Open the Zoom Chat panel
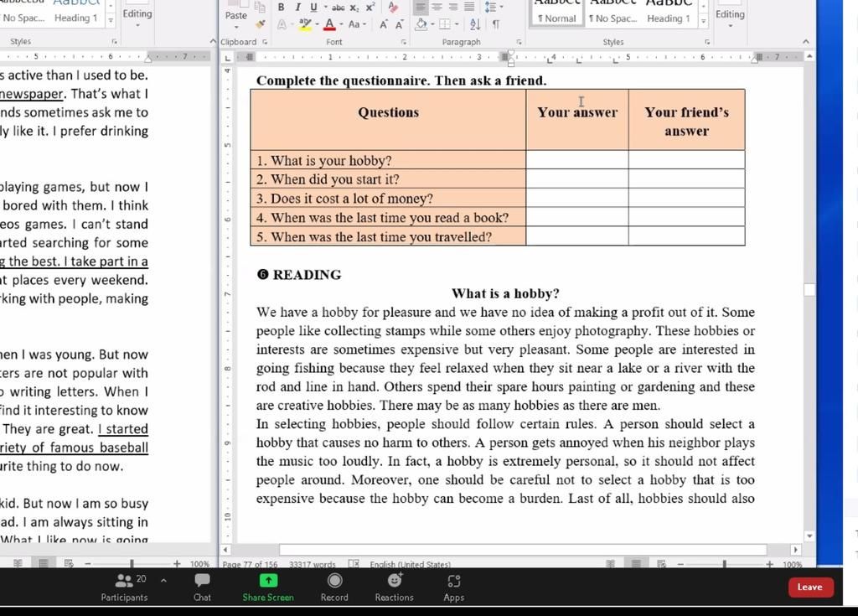 [202, 588]
